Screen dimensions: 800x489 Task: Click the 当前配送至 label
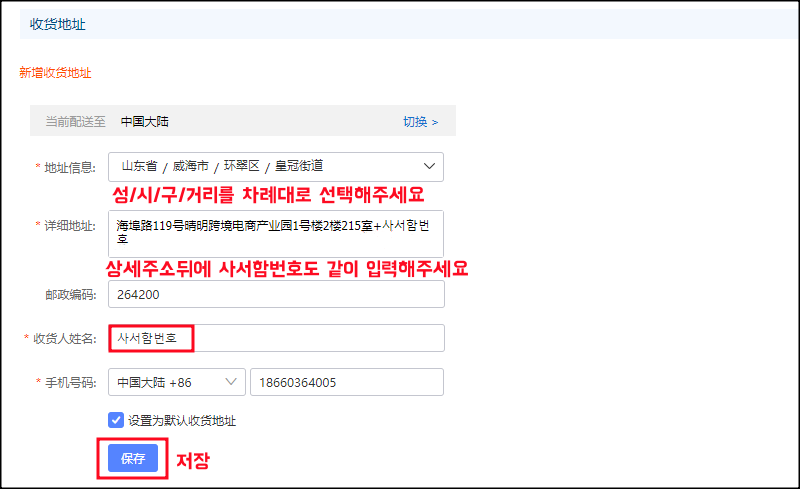76,122
